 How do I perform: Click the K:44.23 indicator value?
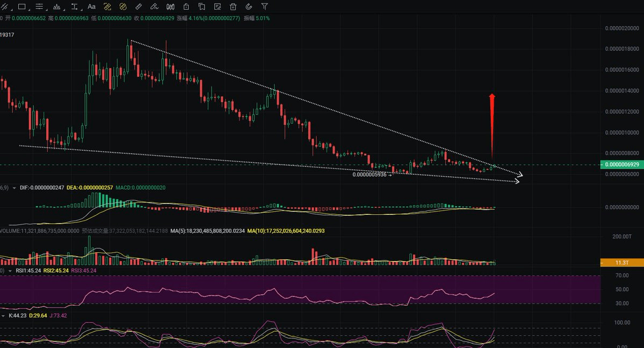tap(17, 316)
